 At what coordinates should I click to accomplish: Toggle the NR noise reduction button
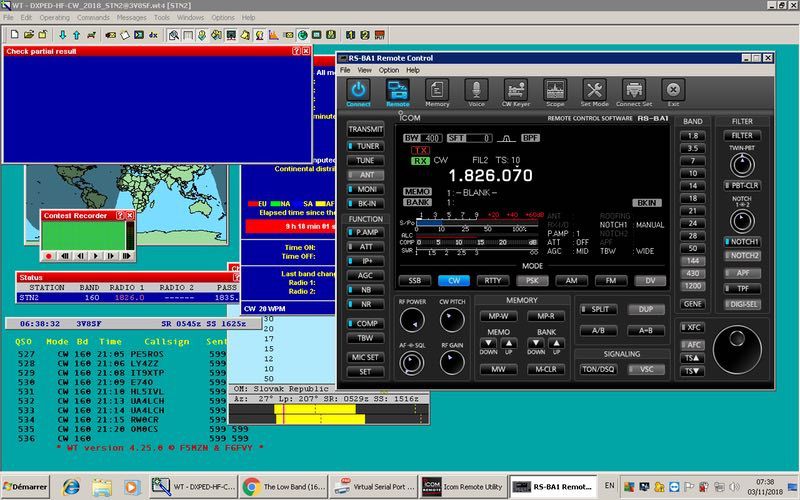(x=365, y=304)
